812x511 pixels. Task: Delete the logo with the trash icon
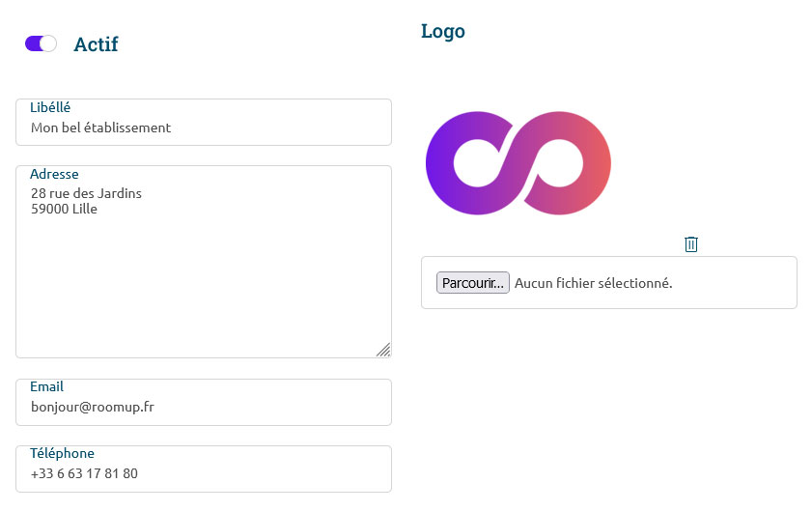tap(691, 244)
